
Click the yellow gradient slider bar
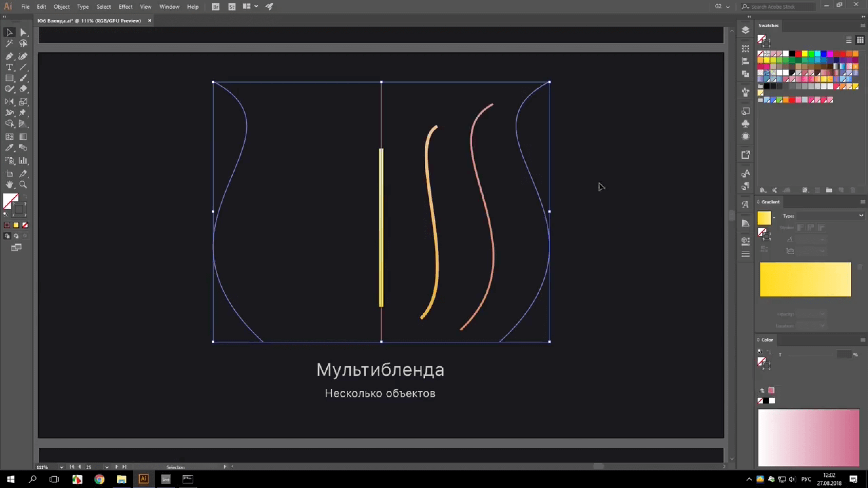(805, 279)
